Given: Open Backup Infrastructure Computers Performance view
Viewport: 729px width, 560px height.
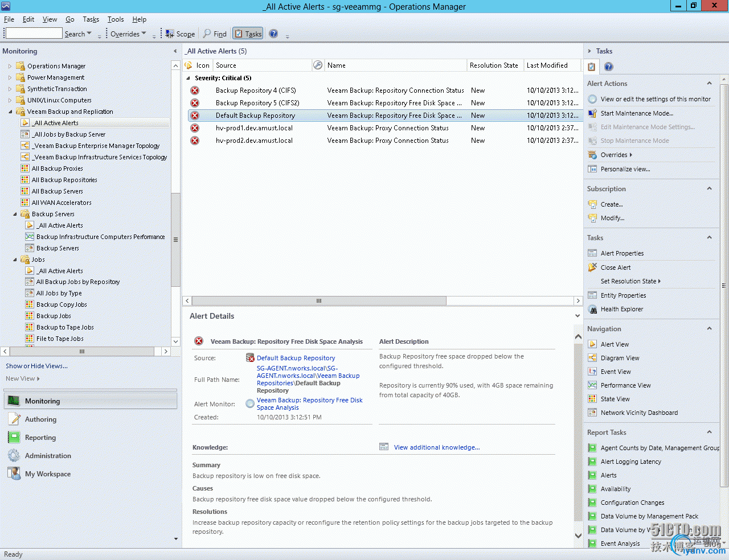Looking at the screenshot, I should [101, 237].
